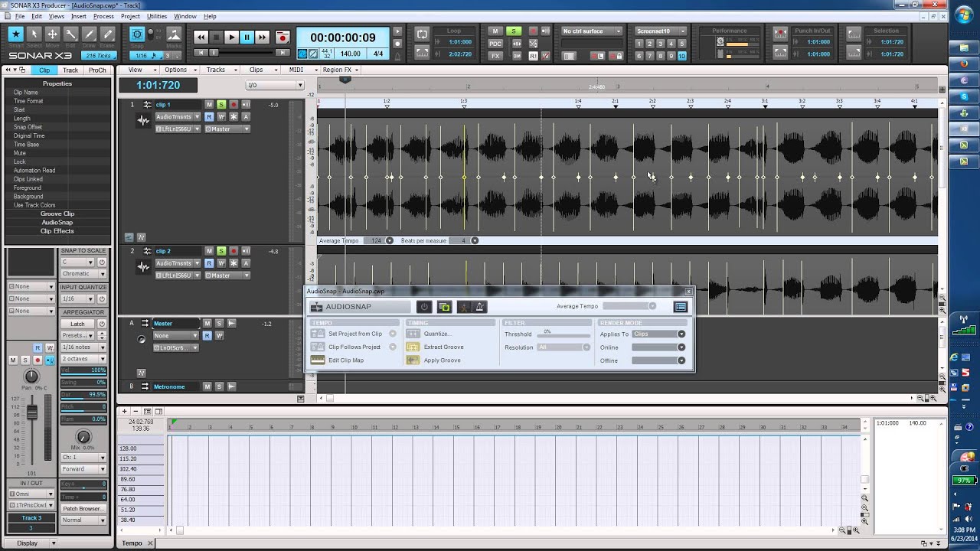Click Set Project from Clip
The width and height of the screenshot is (980, 551).
pos(355,334)
